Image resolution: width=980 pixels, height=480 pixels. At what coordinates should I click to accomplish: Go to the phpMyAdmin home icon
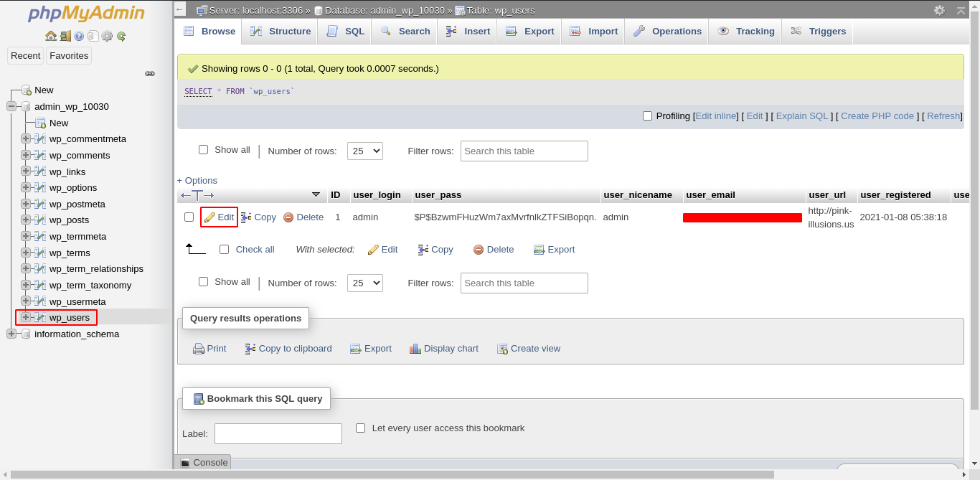50,36
